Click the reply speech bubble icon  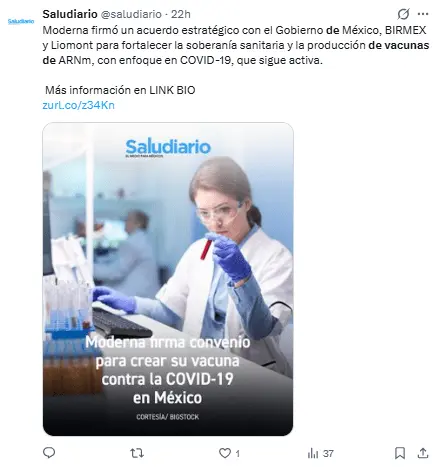point(49,453)
